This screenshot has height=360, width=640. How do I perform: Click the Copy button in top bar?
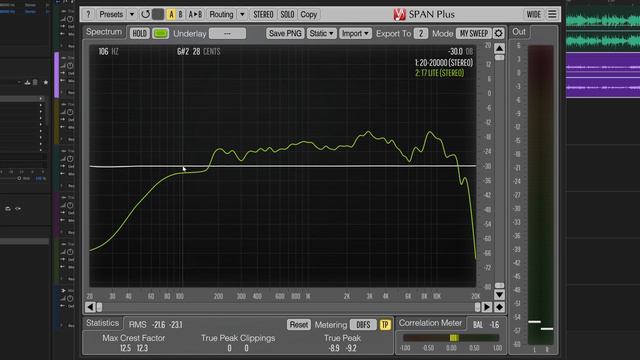point(309,14)
